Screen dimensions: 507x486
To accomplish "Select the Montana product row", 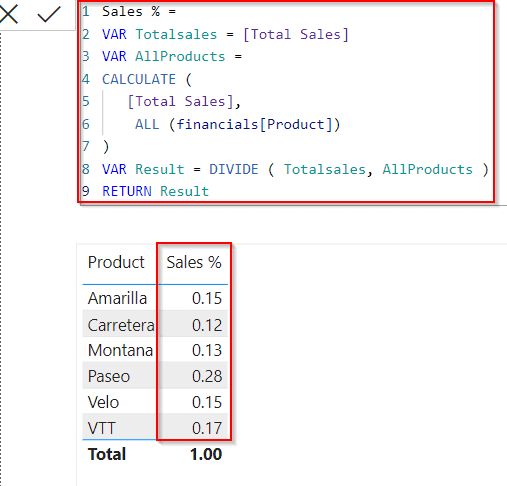I will [x=155, y=350].
